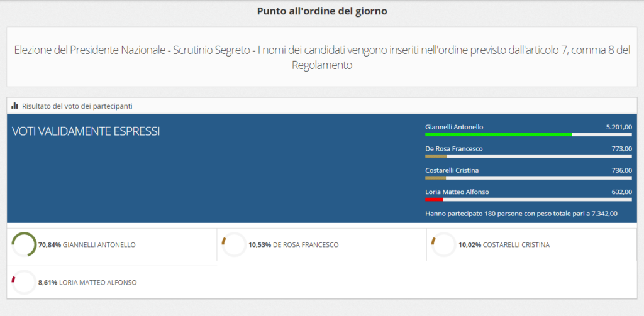Click the De Rosa Francesco progress bar

pyautogui.click(x=528, y=156)
